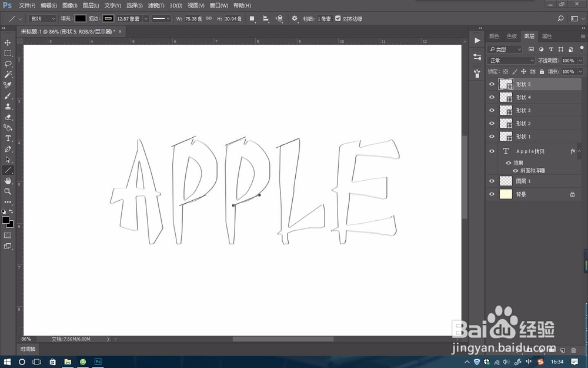The image size is (588, 368).
Task: Open path arrangement options
Action: click(x=279, y=18)
